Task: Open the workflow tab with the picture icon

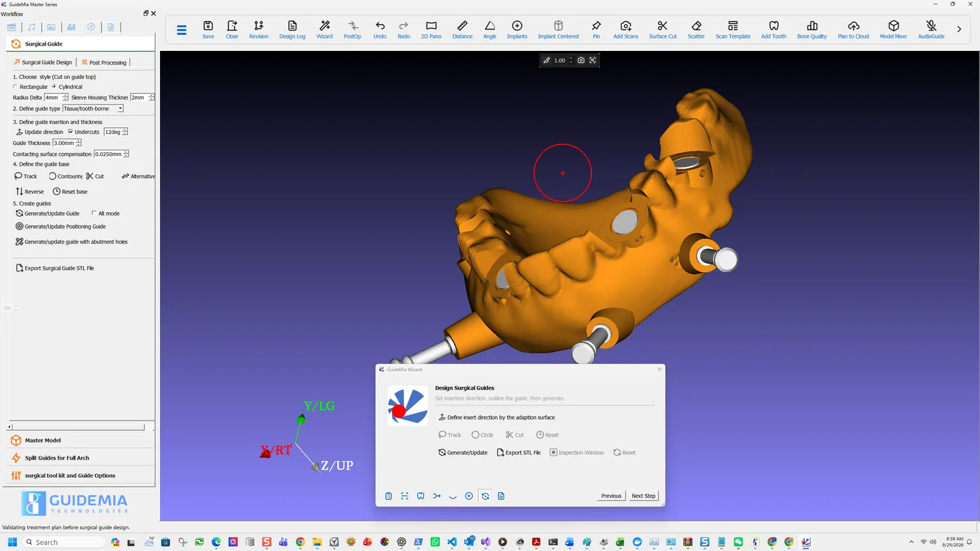Action: (x=51, y=27)
